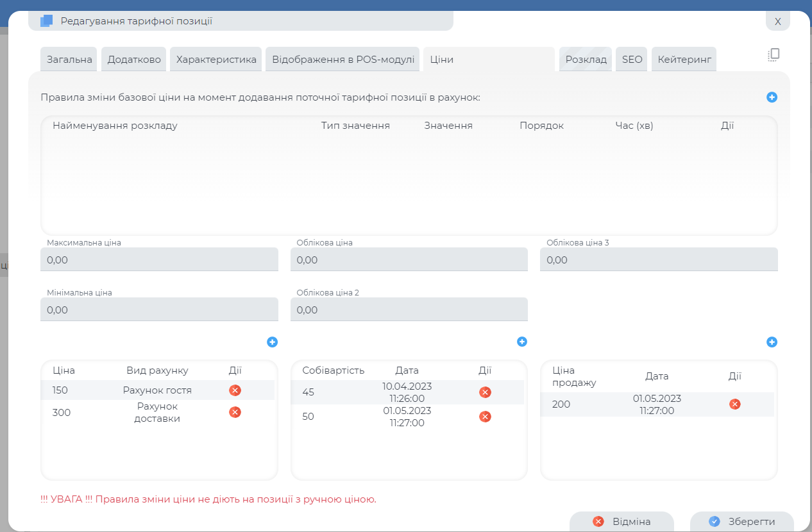This screenshot has height=532, width=812.
Task: Click the Відміна button
Action: [622, 522]
